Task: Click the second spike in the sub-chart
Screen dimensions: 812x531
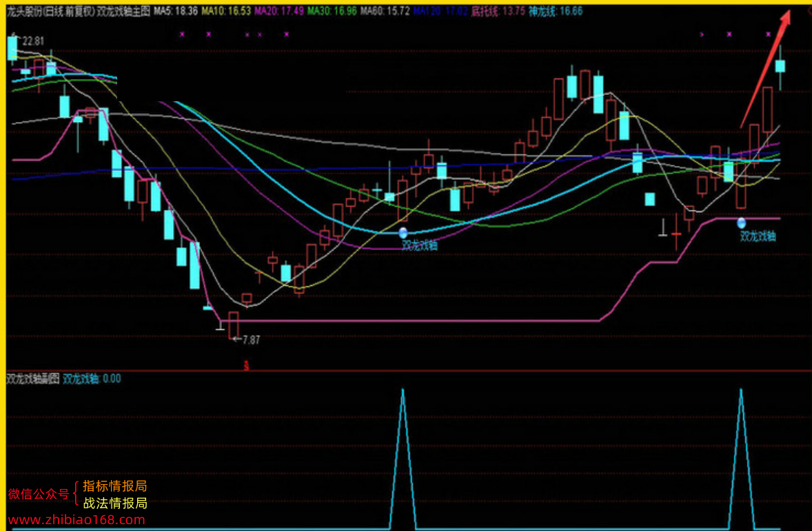Action: 741,459
